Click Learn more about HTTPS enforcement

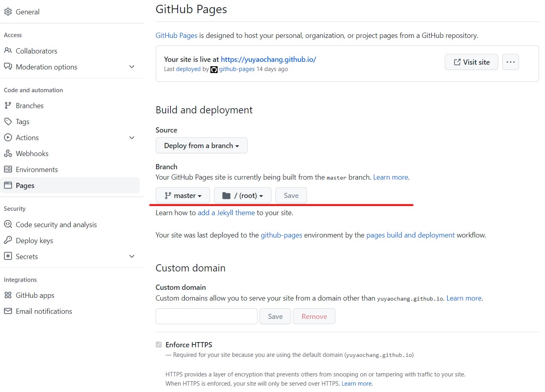[x=357, y=383]
